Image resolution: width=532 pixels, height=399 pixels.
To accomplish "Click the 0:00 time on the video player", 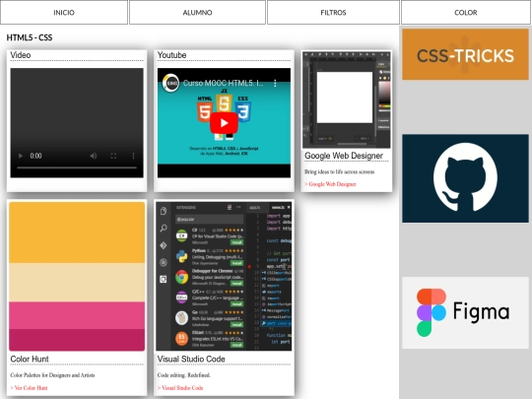I will [x=36, y=156].
